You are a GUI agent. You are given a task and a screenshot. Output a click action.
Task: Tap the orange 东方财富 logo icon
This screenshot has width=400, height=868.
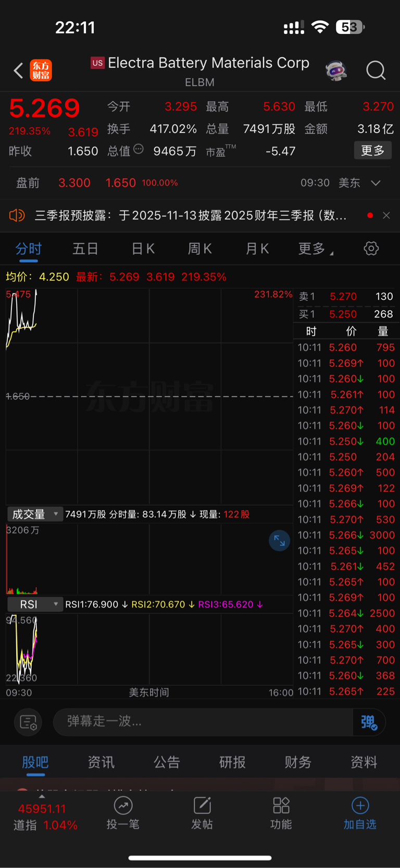point(41,70)
